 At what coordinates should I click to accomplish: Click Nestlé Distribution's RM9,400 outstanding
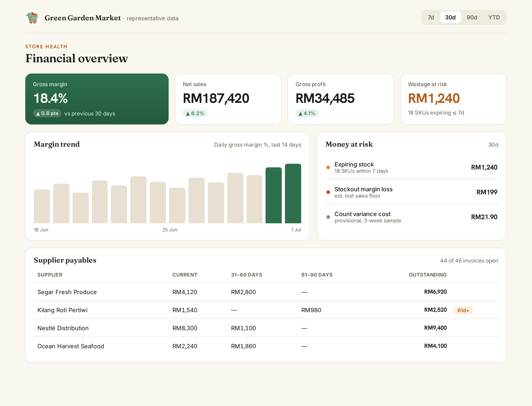[x=435, y=328]
